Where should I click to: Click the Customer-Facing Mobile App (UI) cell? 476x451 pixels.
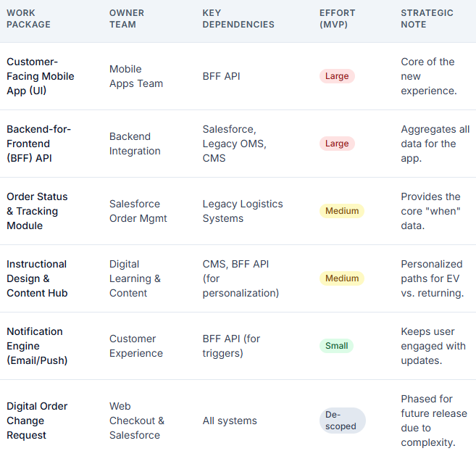tap(41, 76)
